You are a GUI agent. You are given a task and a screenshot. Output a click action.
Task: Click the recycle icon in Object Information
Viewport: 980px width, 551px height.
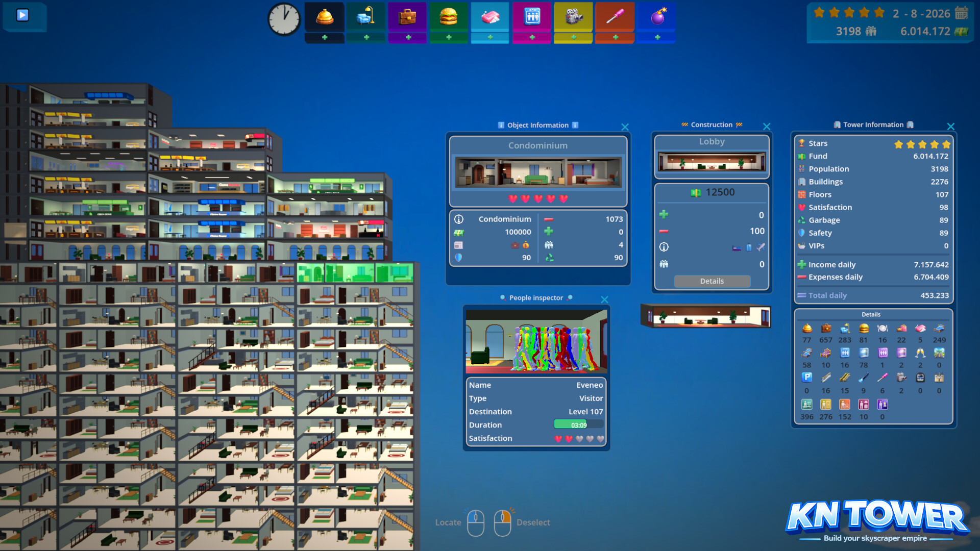coord(549,258)
